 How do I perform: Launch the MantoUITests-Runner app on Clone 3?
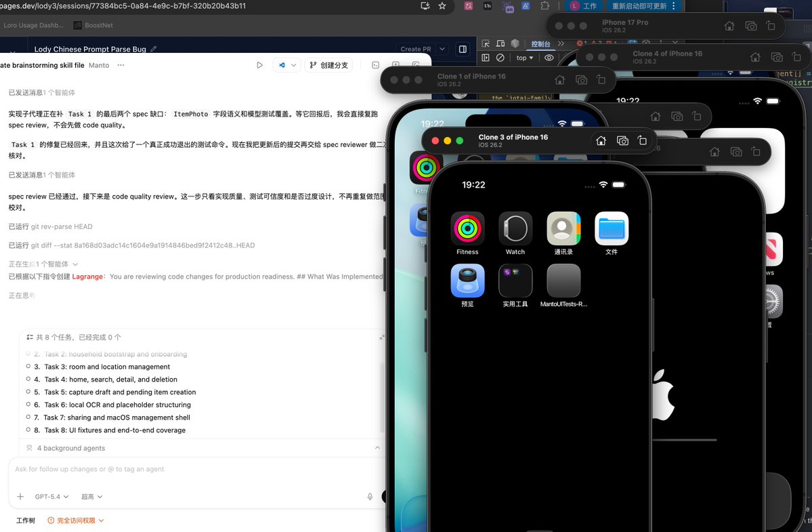(x=563, y=281)
